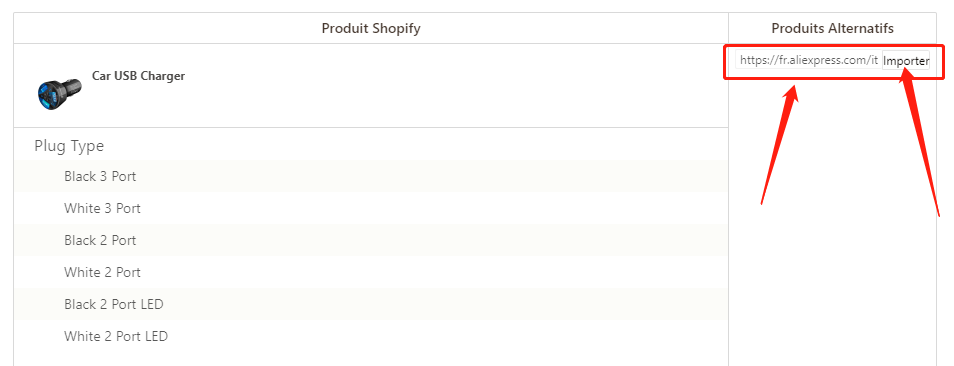Select the Black 3 Port variant row
The image size is (954, 366).
click(x=371, y=176)
